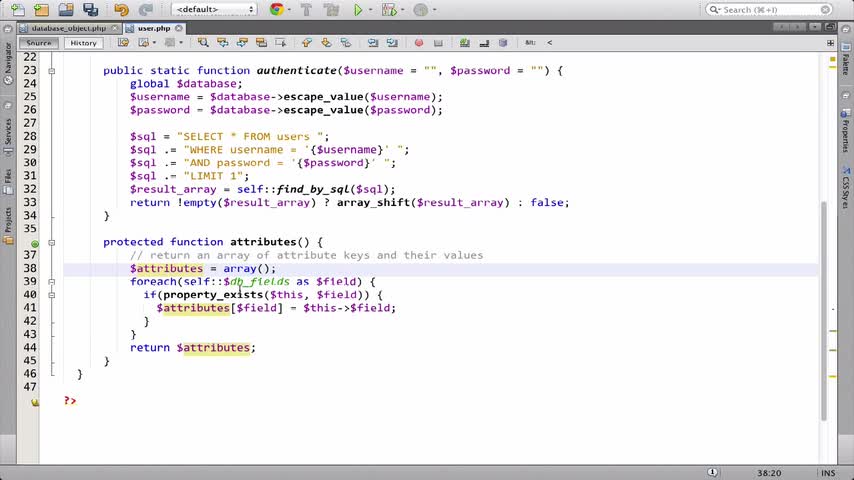This screenshot has height=480, width=854.
Task: Close the database_object.php tab
Action: (114, 28)
